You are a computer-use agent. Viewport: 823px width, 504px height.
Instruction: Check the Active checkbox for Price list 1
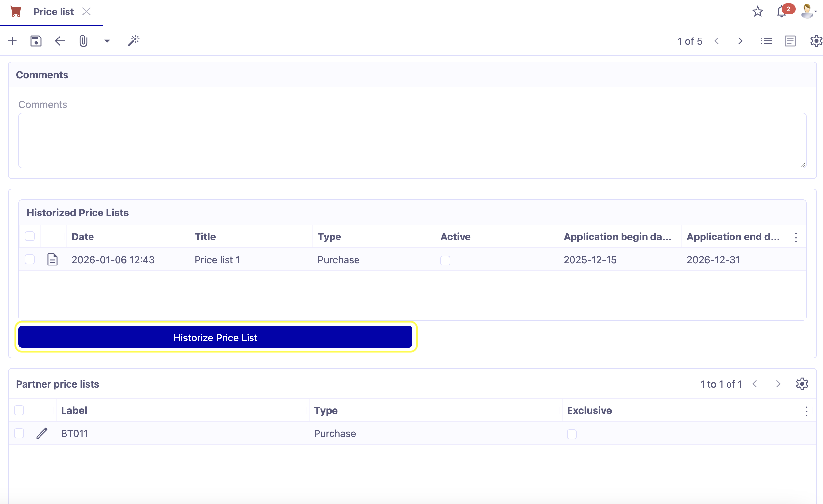(445, 260)
